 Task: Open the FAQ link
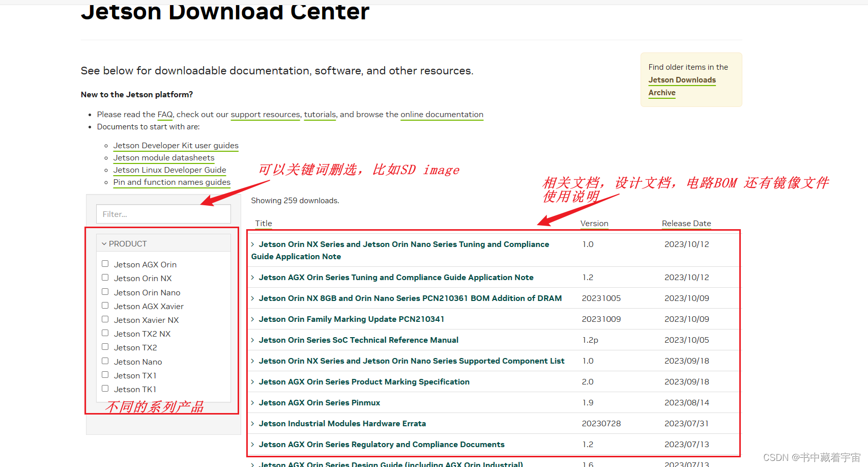[x=165, y=115]
